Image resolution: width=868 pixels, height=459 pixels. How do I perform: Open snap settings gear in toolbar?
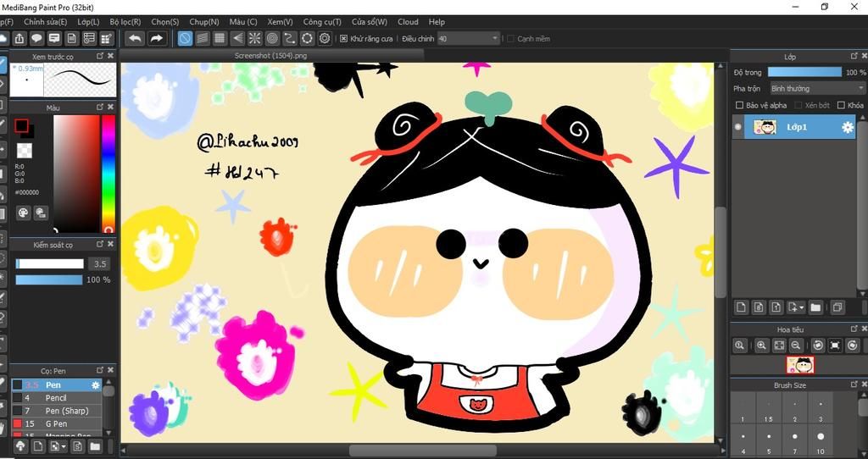325,38
